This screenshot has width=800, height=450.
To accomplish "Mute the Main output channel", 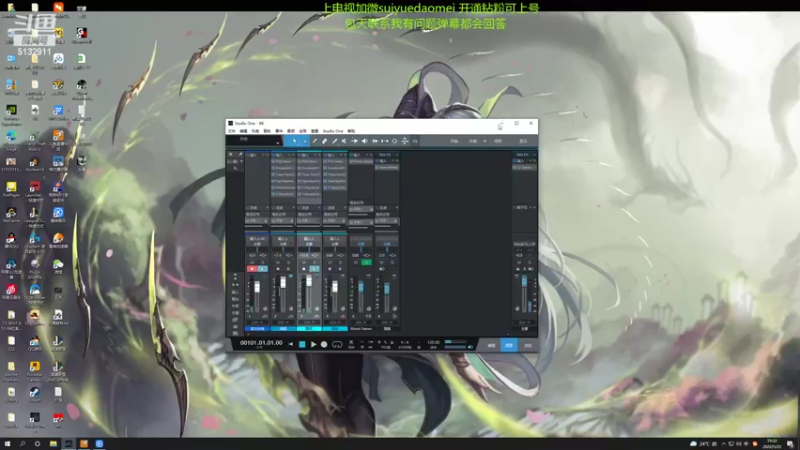I will (519, 262).
